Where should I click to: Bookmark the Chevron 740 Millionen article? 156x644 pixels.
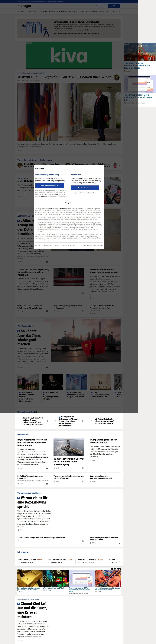tap(83, 468)
